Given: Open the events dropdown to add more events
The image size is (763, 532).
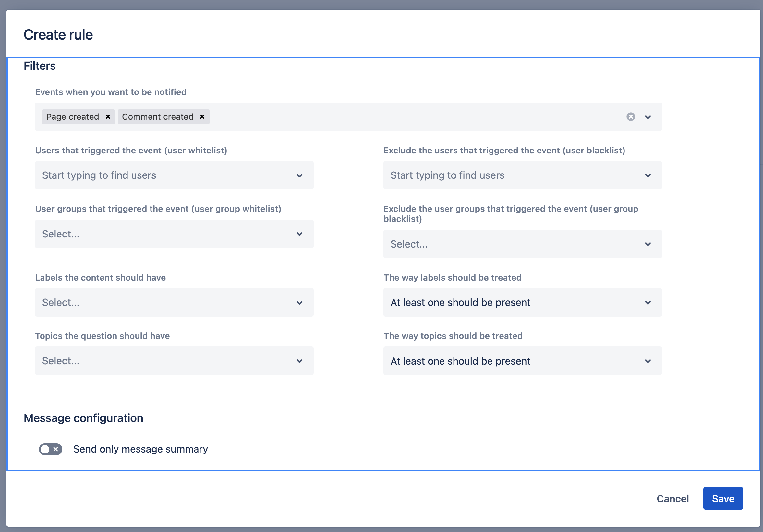Looking at the screenshot, I should click(x=648, y=117).
